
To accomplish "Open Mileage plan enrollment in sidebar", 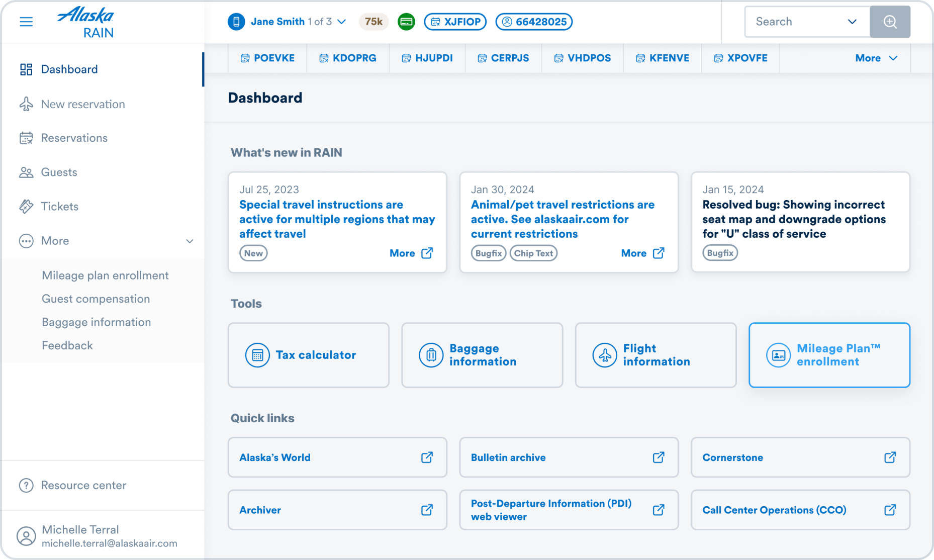I will coord(105,275).
